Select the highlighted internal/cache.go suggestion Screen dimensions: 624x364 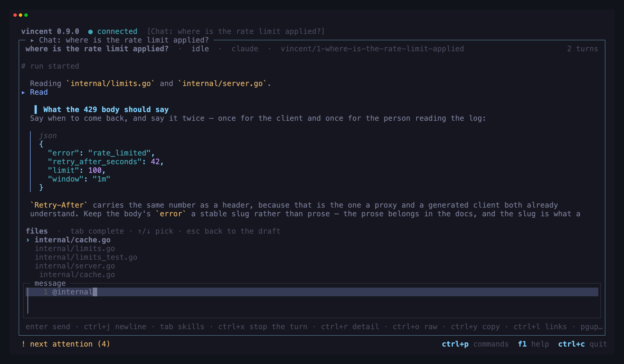[x=73, y=240]
